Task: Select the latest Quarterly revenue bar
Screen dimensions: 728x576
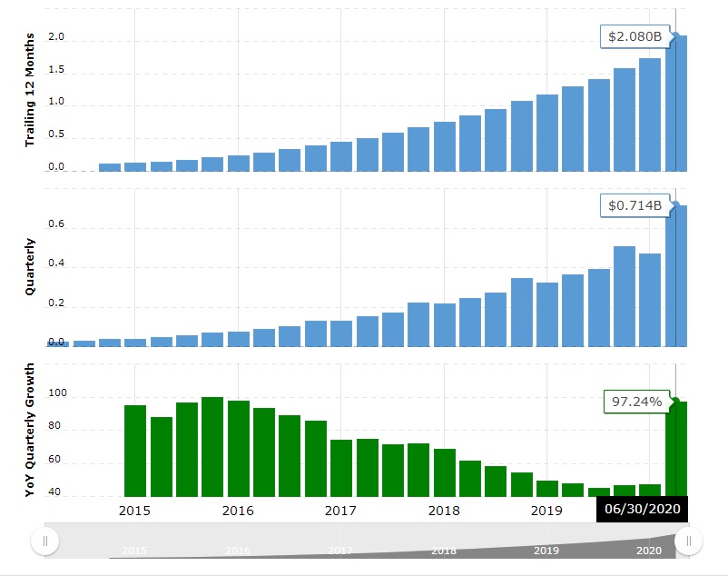Action: point(676,276)
